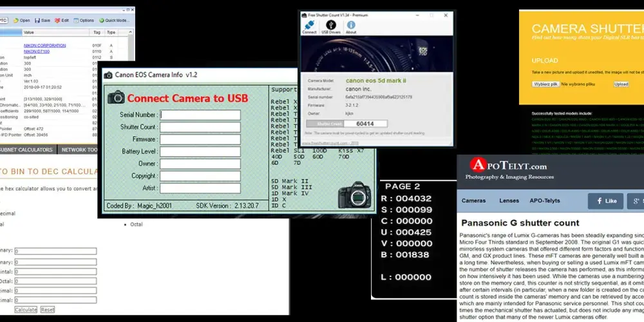Click the 'PAGE 2' label
This screenshot has height=322, width=644.
402,187
